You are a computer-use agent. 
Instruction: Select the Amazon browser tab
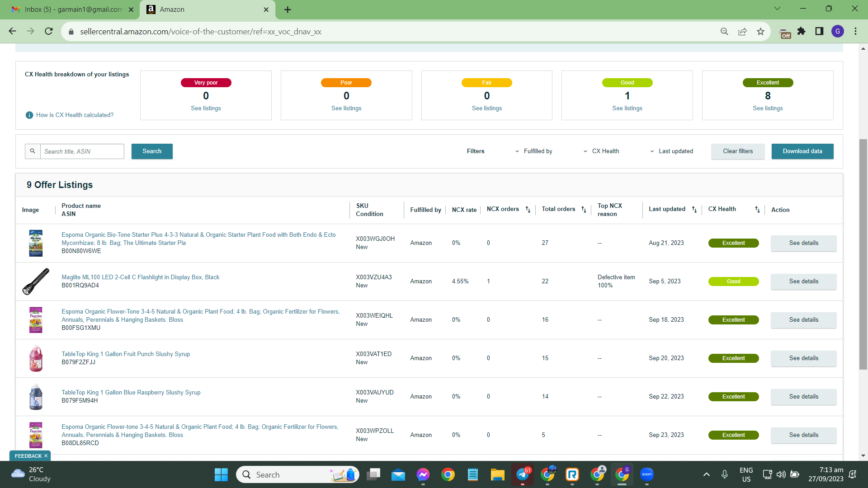tap(208, 9)
